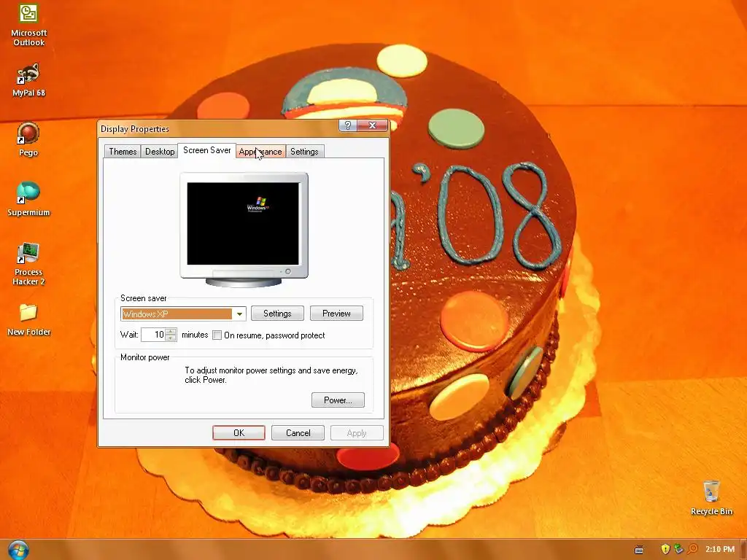Click the Preview button
747x560 pixels.
click(336, 314)
